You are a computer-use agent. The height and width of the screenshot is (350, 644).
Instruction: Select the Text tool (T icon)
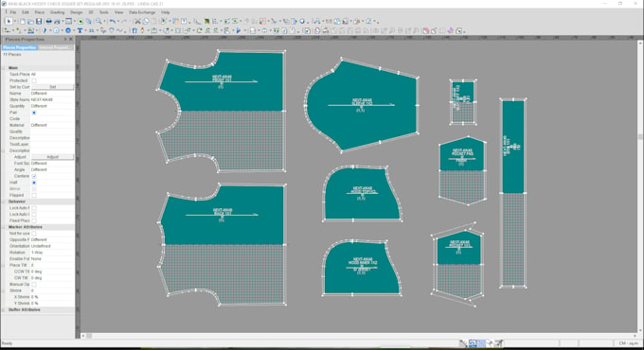click(x=80, y=31)
